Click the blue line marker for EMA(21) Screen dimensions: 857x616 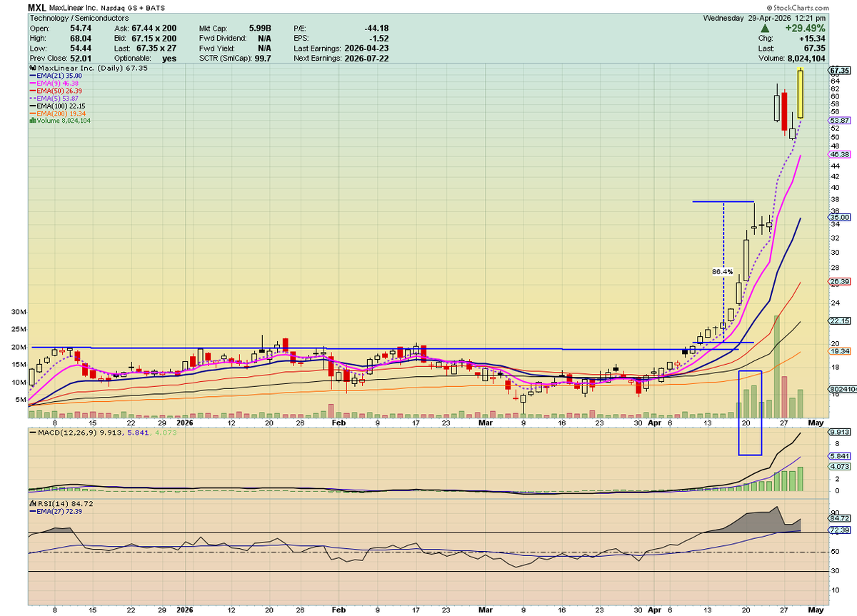31,76
